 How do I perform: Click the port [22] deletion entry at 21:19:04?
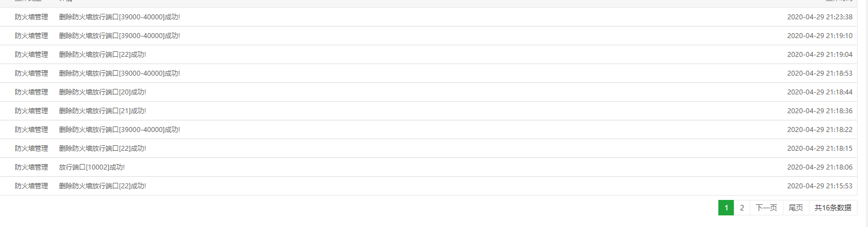click(x=103, y=55)
